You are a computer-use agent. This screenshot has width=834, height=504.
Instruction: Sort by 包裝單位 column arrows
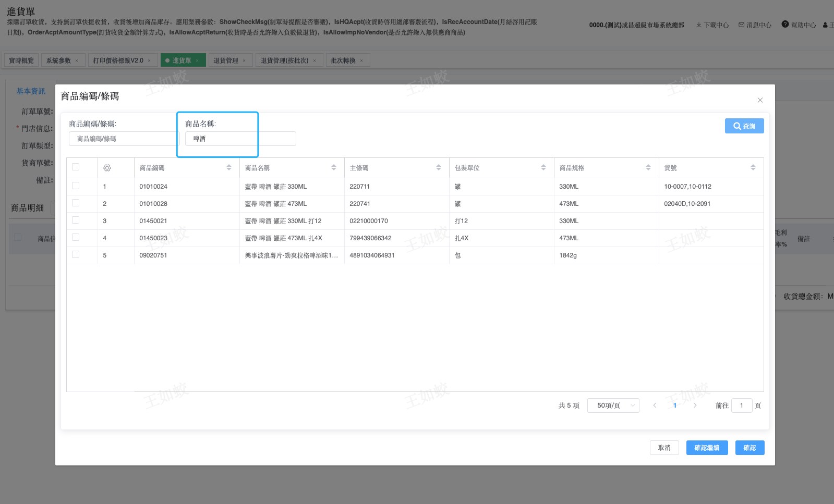coord(543,168)
